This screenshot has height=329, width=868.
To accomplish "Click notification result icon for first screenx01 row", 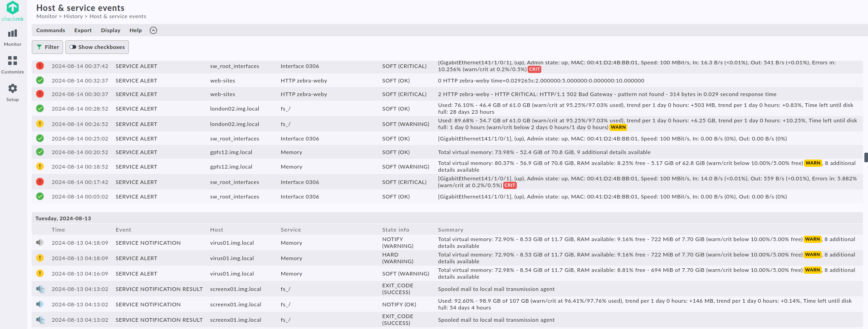I will [x=40, y=289].
